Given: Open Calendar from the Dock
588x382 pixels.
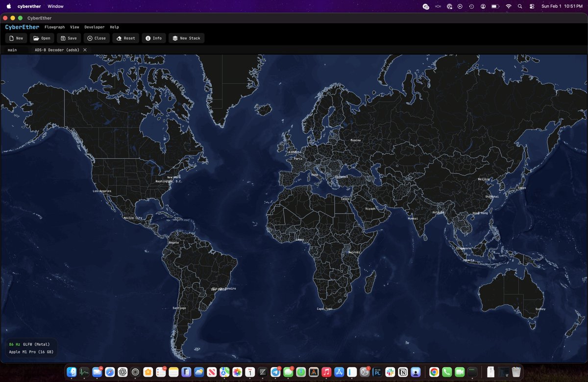Looking at the screenshot, I should click(x=250, y=372).
